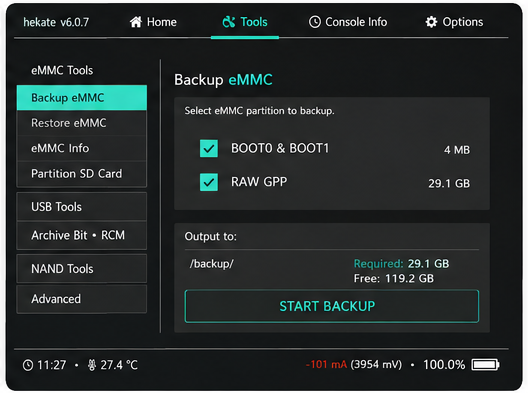This screenshot has height=393, width=528.
Task: Click the temperature icon beside 27.4 °C
Action: coord(92,365)
